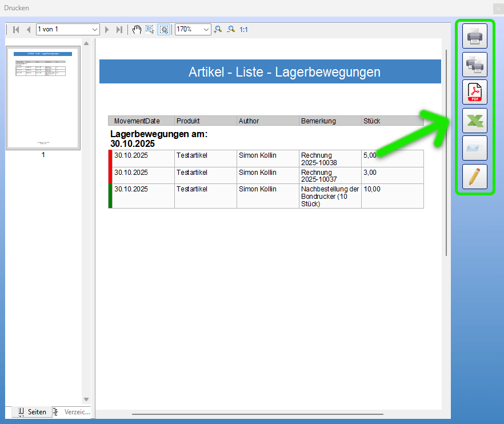Image resolution: width=504 pixels, height=424 pixels.
Task: Open the Print dialog
Action: click(475, 35)
